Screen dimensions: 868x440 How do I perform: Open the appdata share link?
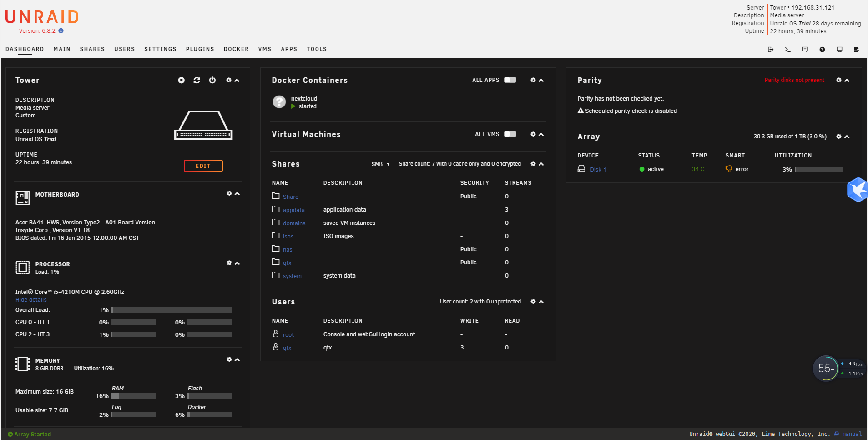click(294, 210)
